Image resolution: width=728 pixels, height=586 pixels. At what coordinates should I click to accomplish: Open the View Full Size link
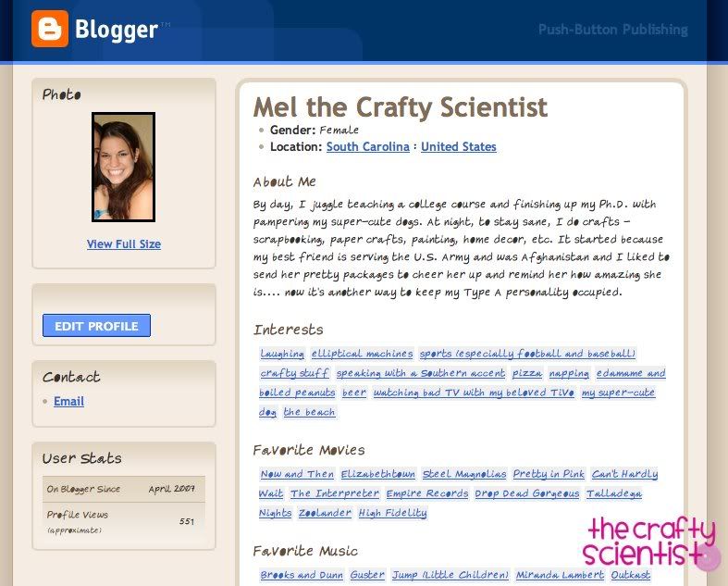click(x=124, y=244)
